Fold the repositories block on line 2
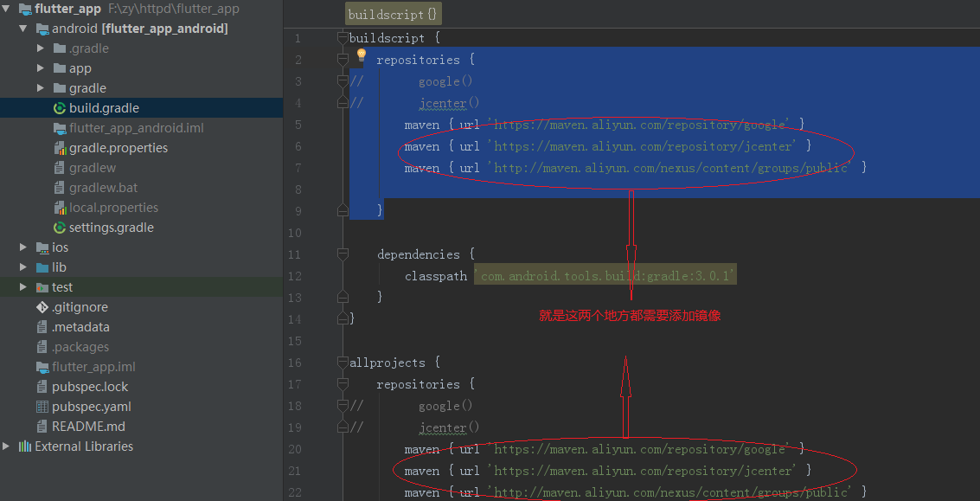The image size is (980, 501). coord(342,60)
